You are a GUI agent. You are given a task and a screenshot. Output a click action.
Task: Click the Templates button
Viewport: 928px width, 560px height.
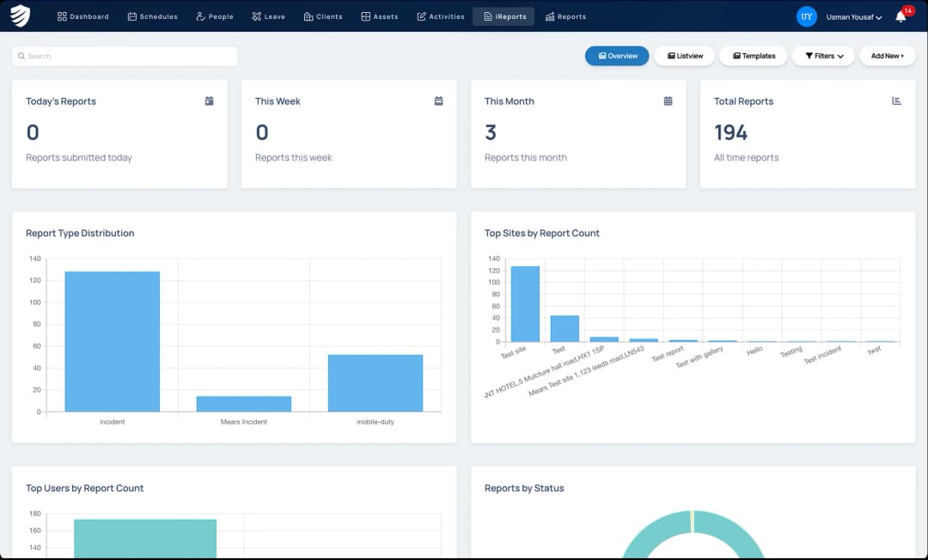[x=754, y=56]
